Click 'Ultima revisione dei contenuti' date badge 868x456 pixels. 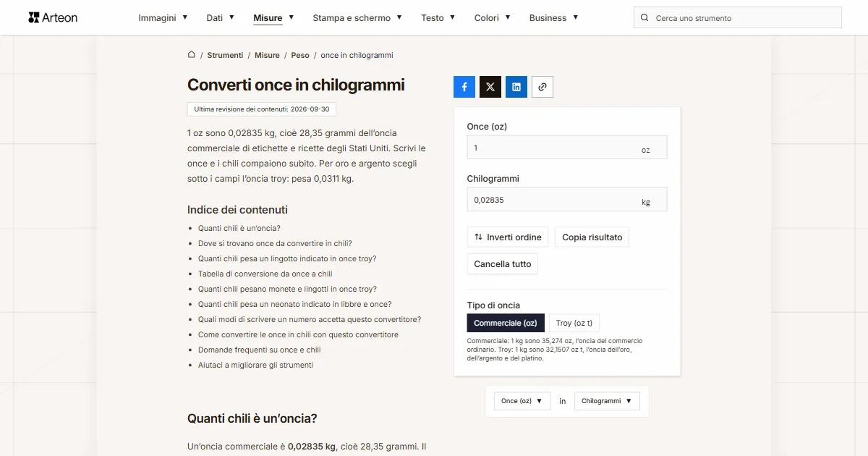[x=262, y=109]
